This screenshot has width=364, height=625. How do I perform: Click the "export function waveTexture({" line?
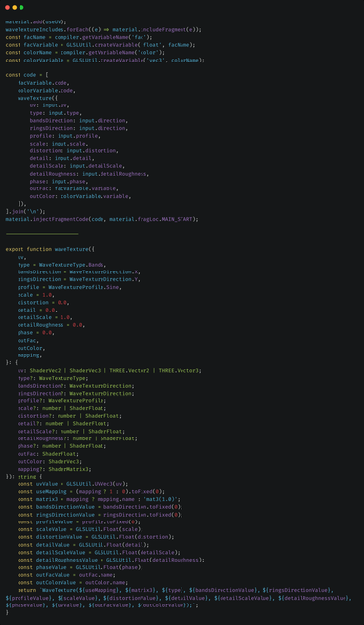[x=50, y=250]
